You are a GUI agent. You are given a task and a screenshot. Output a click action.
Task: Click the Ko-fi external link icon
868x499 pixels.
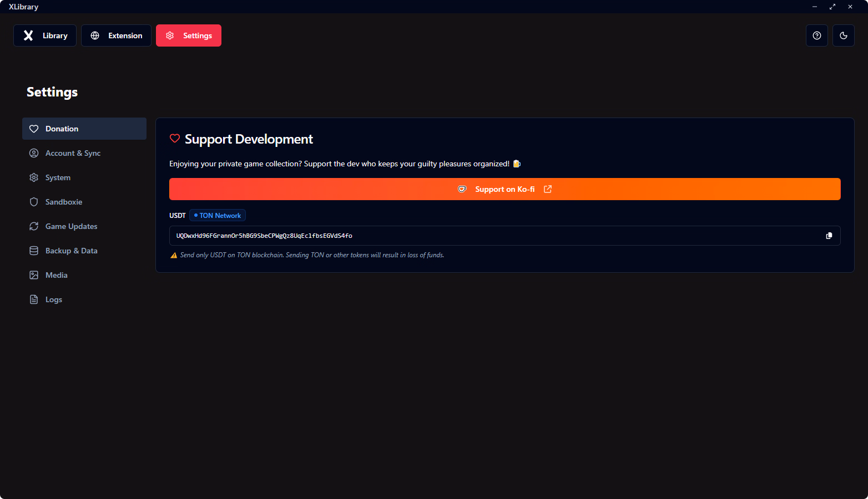(x=548, y=189)
